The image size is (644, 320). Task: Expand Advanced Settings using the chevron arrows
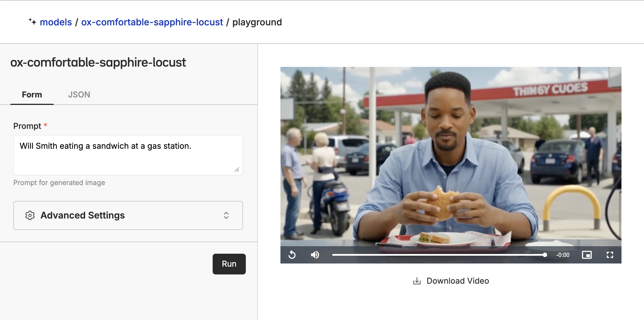pos(226,215)
